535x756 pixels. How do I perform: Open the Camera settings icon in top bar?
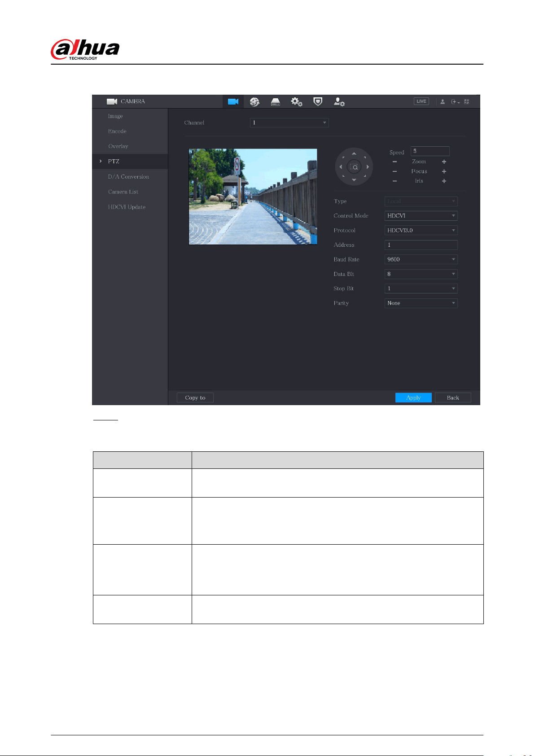tap(233, 101)
